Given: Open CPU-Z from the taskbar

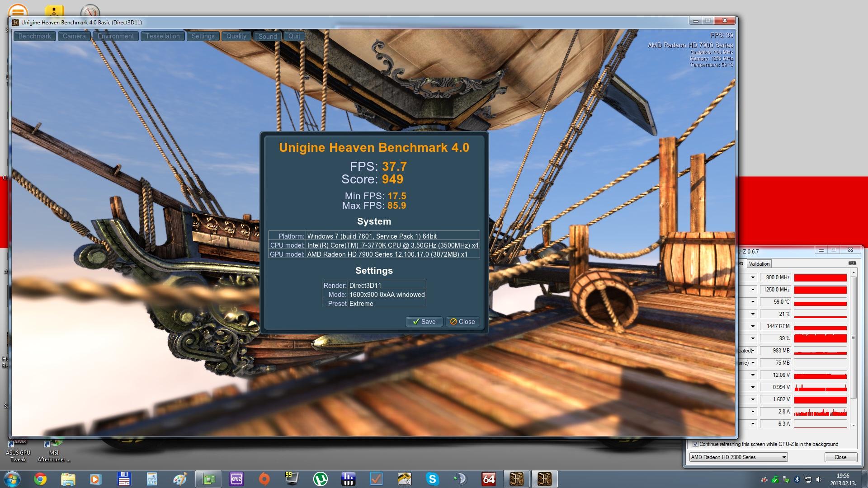Looking at the screenshot, I should [x=236, y=479].
